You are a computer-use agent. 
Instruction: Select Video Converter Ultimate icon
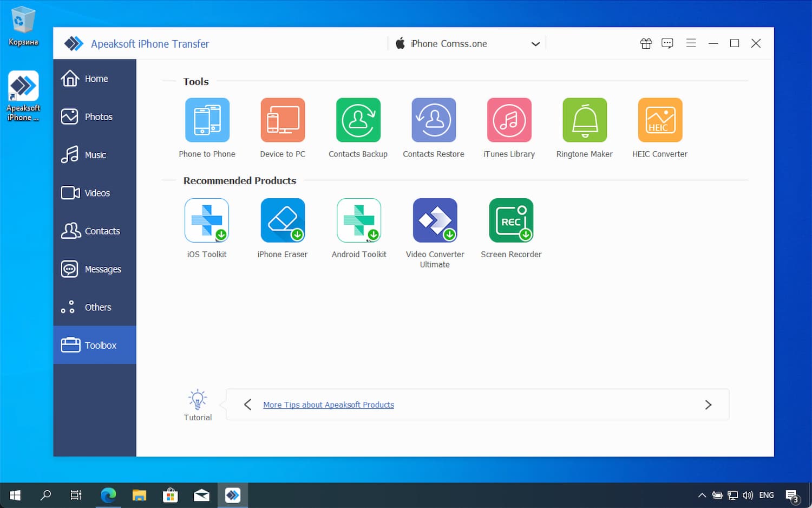435,220
